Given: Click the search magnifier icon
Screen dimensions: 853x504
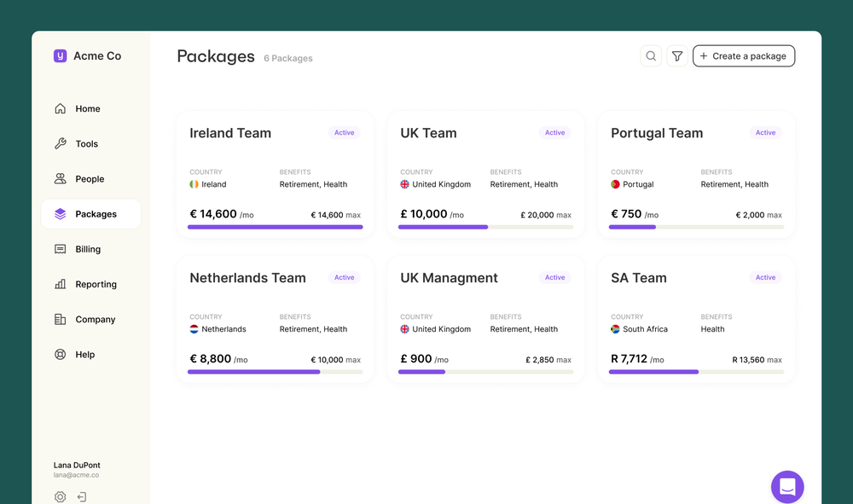Looking at the screenshot, I should (651, 56).
